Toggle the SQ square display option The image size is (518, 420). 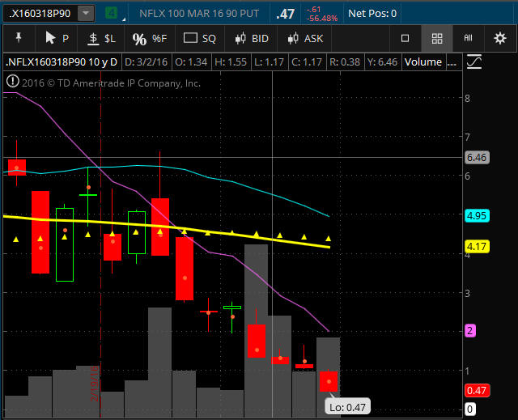tap(199, 38)
